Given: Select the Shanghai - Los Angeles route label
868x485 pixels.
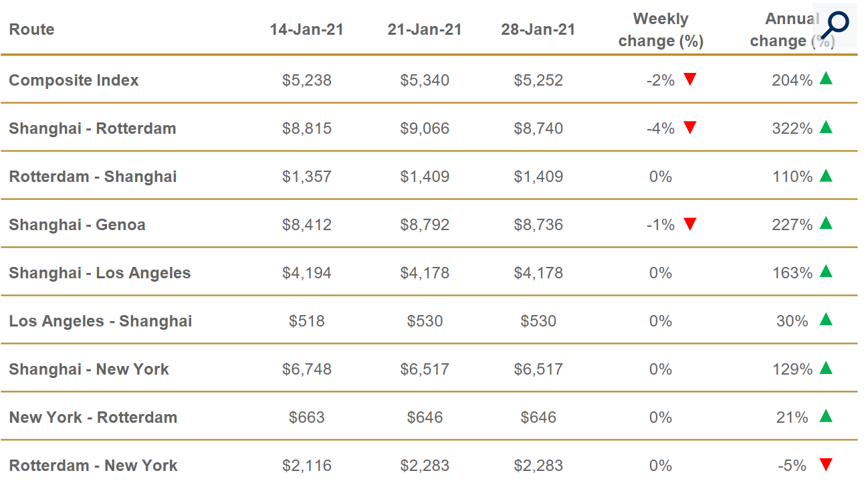Looking at the screenshot, I should 100,273.
